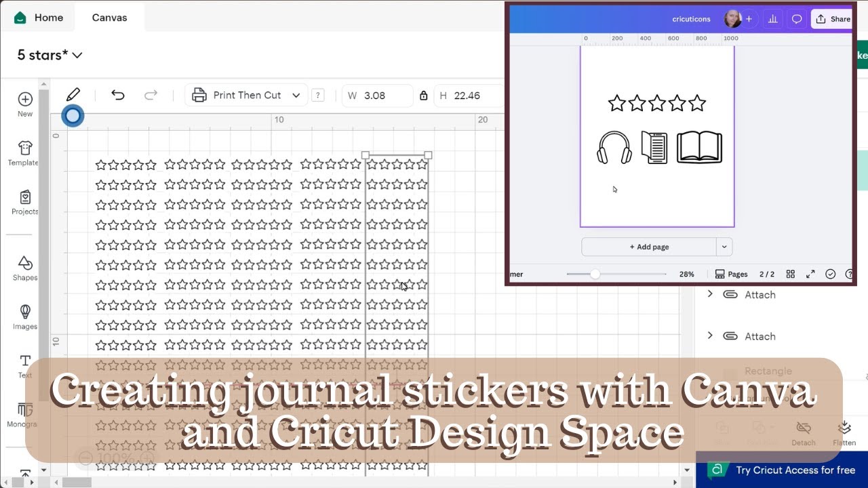Click the Redo arrow
868x488 pixels.
[x=151, y=95]
